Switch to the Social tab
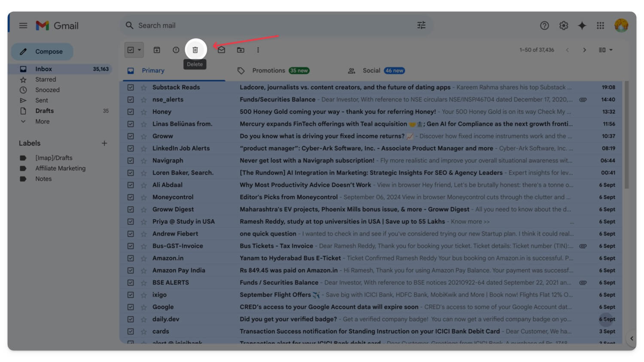The height and width of the screenshot is (362, 644). point(371,70)
